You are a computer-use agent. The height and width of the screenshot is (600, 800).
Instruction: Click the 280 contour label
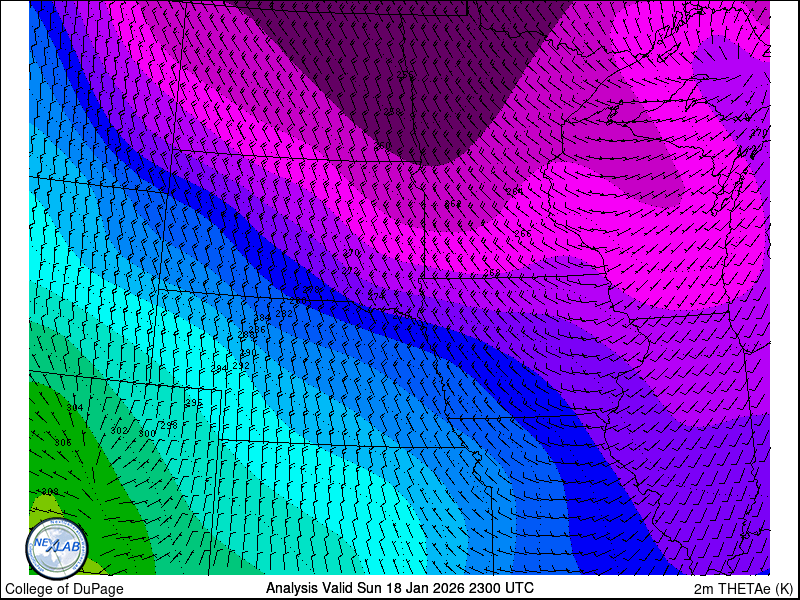pyautogui.click(x=298, y=301)
